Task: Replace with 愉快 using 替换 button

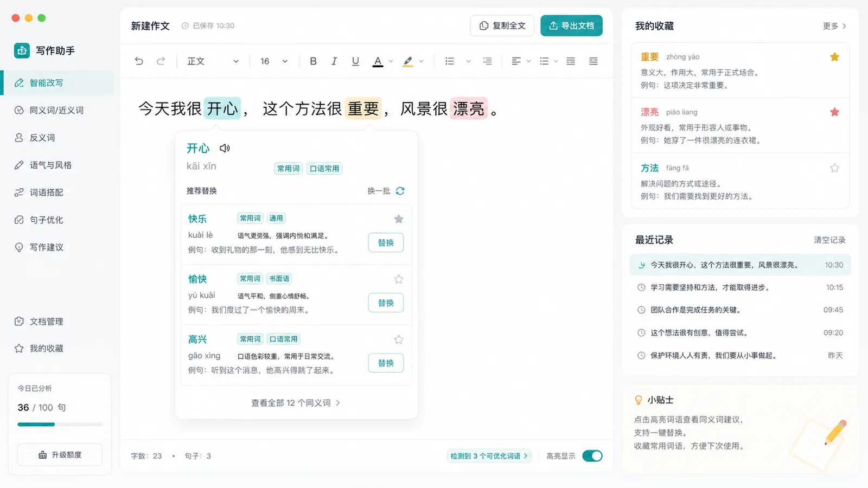Action: click(x=386, y=303)
